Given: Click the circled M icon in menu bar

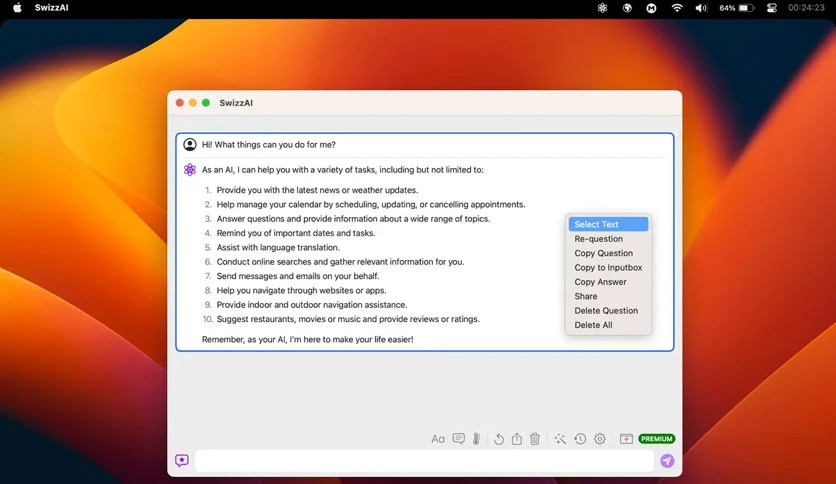Looking at the screenshot, I should 652,8.
